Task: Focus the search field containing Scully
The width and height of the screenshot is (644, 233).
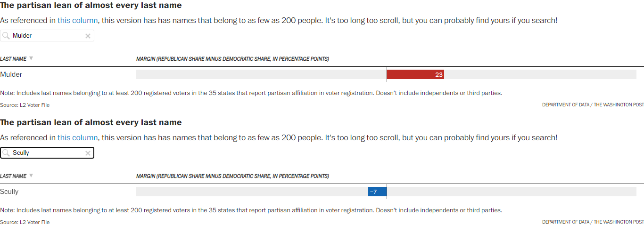Action: pyautogui.click(x=47, y=153)
